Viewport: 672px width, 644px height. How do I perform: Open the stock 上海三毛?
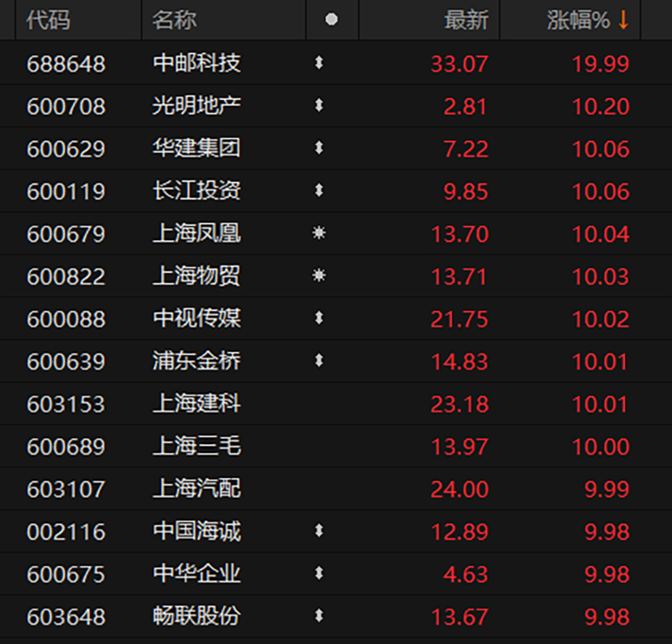coord(197,446)
